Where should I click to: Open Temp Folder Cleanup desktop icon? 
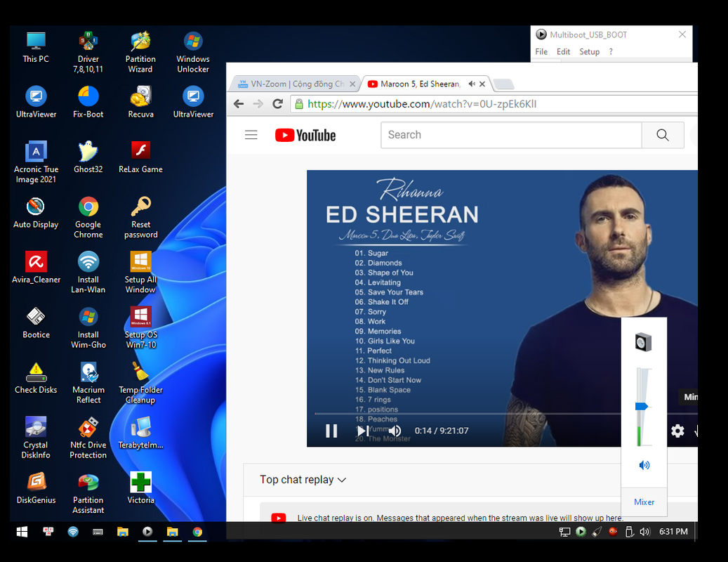click(140, 383)
